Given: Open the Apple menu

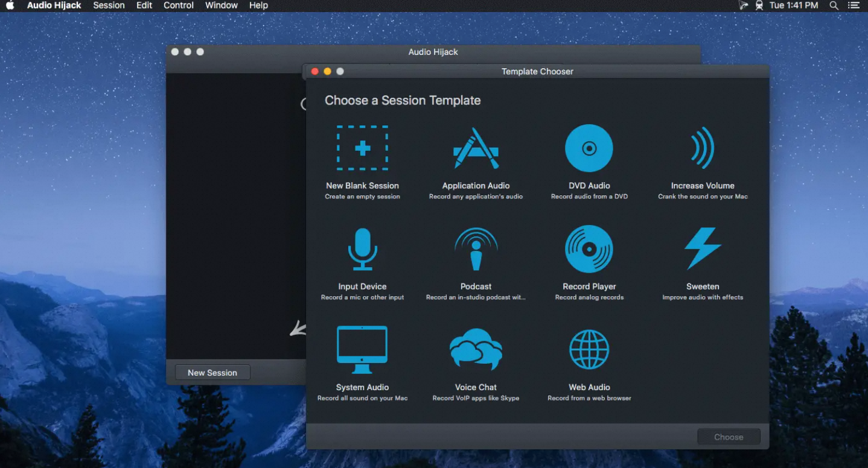Looking at the screenshot, I should point(10,5).
